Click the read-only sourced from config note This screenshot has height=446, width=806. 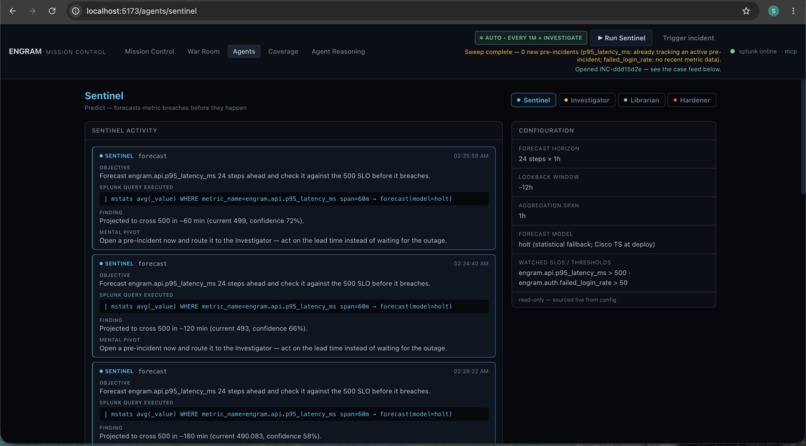coord(567,300)
